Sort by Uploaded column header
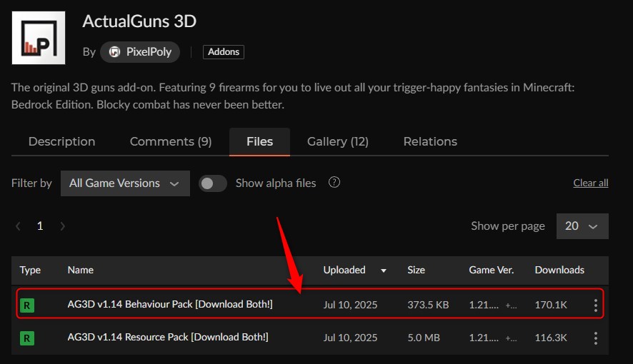 (x=344, y=270)
